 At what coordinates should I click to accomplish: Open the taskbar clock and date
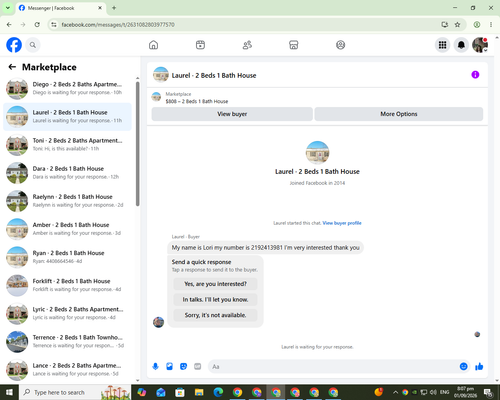[465, 392]
